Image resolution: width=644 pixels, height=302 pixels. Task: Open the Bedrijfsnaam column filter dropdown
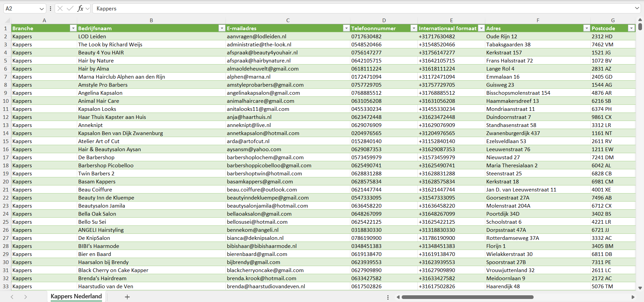221,28
